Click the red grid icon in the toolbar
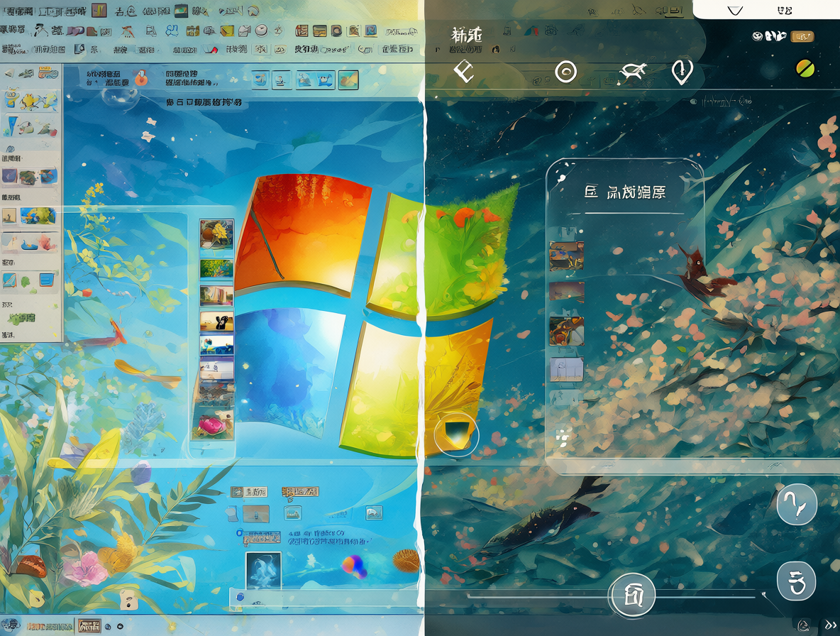The image size is (840, 636). pyautogui.click(x=302, y=31)
